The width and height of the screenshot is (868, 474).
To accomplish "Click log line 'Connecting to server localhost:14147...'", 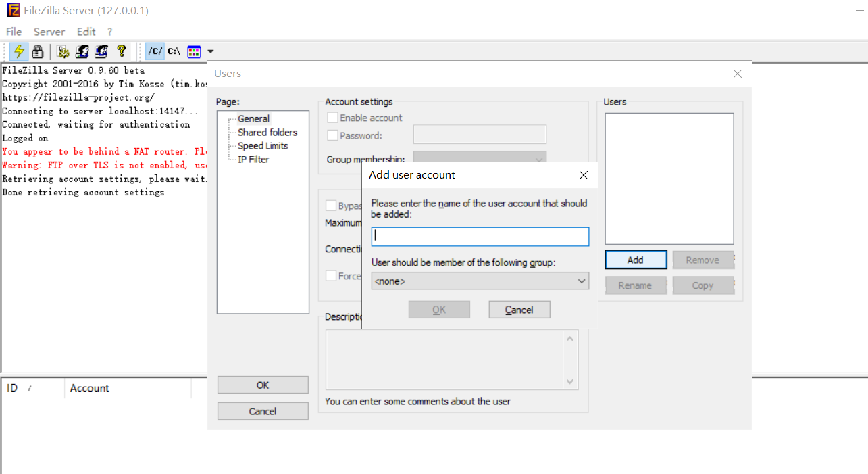I will pyautogui.click(x=100, y=111).
